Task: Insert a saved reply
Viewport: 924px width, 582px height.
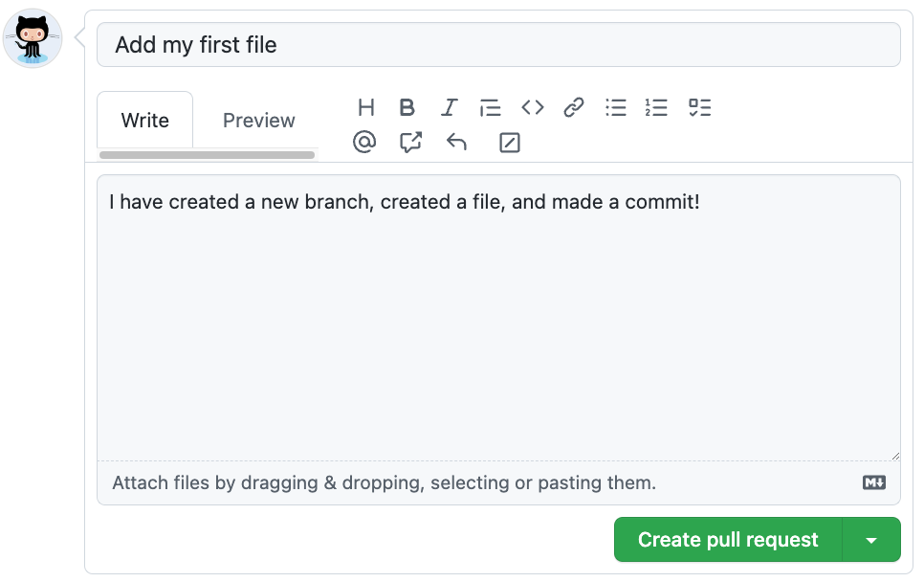Action: coord(455,142)
